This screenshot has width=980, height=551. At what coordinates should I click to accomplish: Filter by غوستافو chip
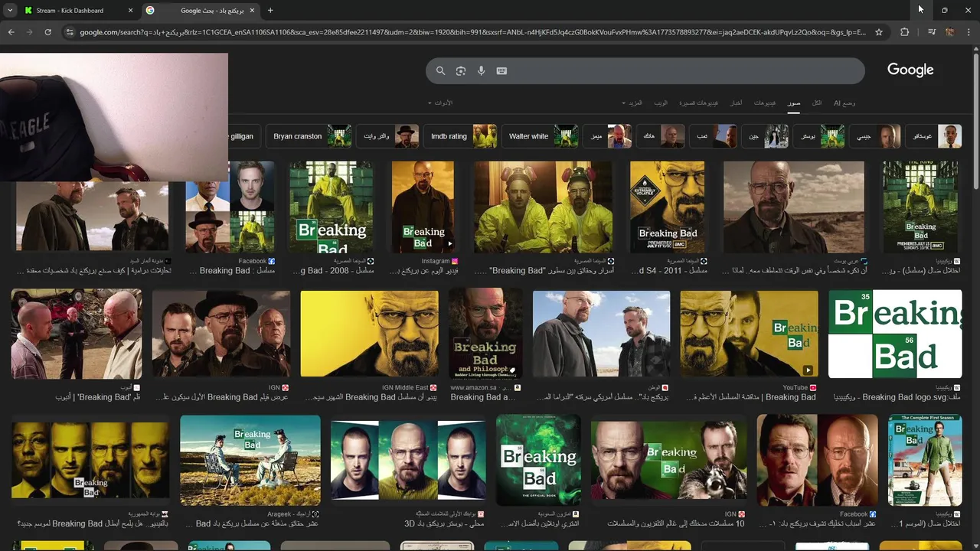click(933, 136)
